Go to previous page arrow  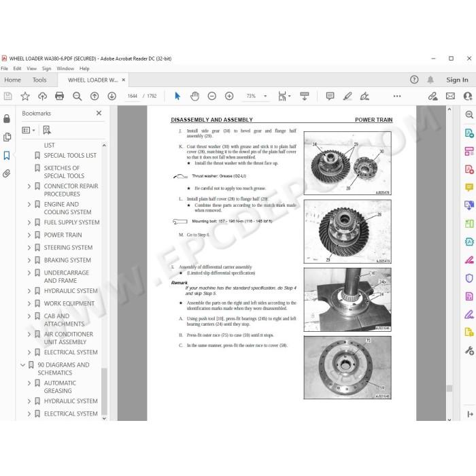pyautogui.click(x=95, y=97)
